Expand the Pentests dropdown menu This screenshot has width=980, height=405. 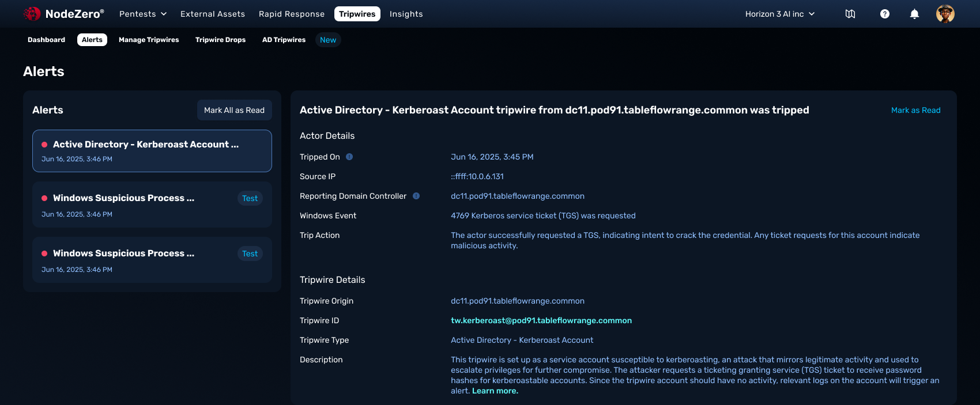point(143,14)
